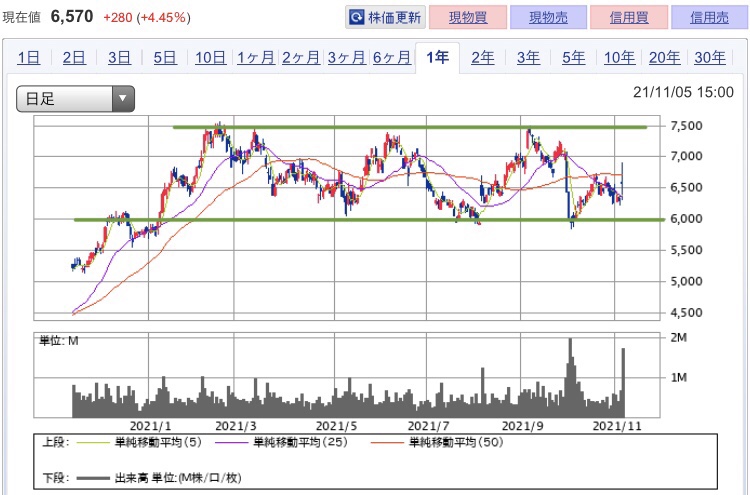Screen dimensions: 750x495
Task: Select the active 1年 tab
Action: [437, 58]
